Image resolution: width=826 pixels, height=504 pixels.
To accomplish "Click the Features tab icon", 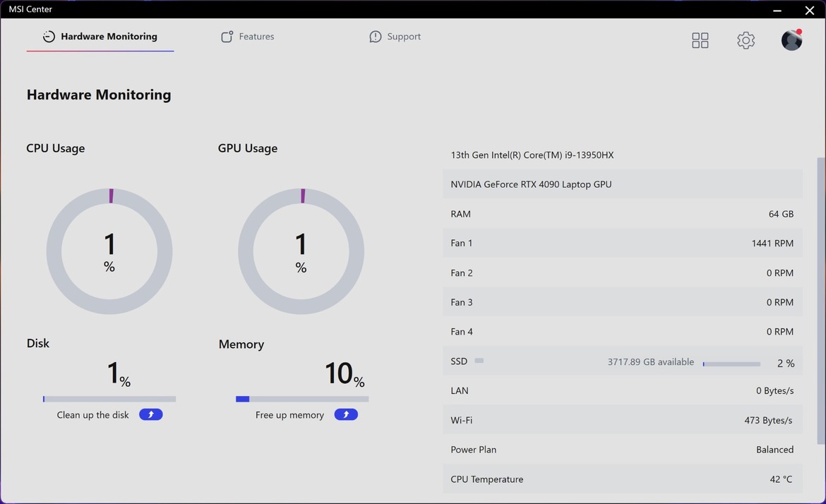I will 227,36.
